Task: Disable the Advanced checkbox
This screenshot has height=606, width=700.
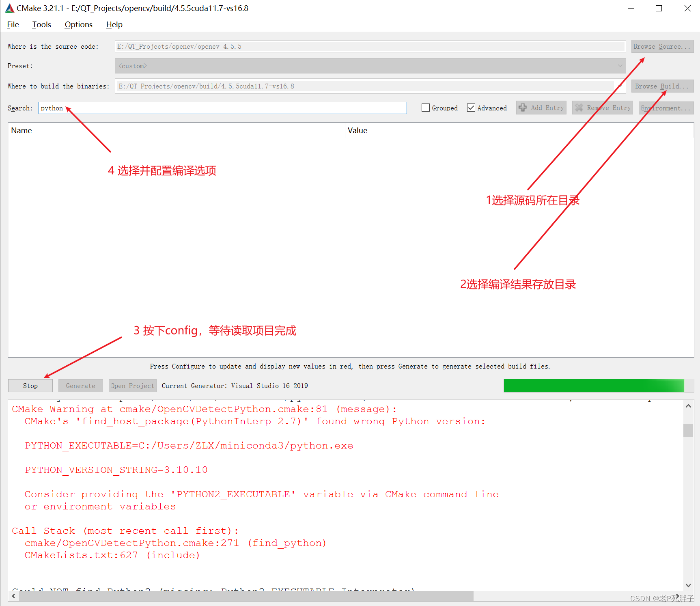Action: tap(471, 108)
